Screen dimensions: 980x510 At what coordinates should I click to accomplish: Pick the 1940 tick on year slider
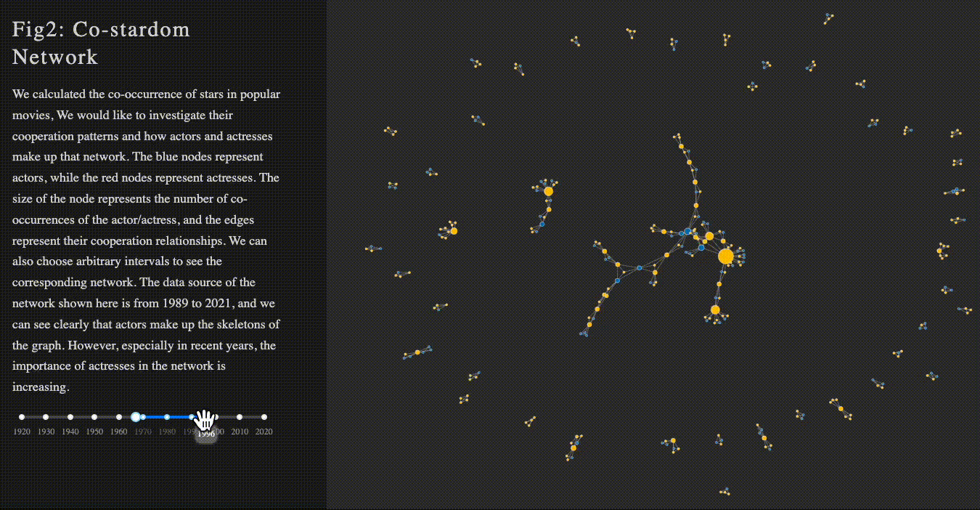tap(70, 417)
